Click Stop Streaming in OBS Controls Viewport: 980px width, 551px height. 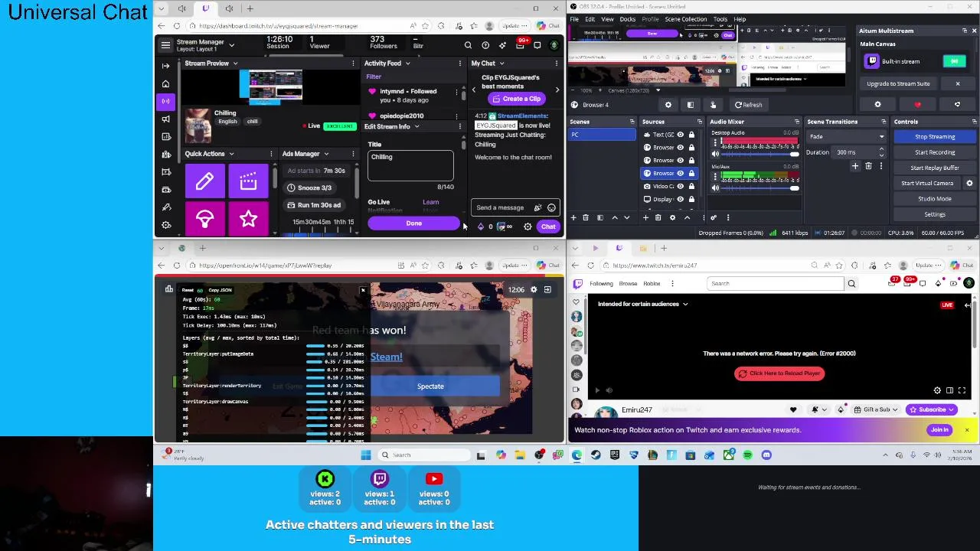pyautogui.click(x=935, y=137)
